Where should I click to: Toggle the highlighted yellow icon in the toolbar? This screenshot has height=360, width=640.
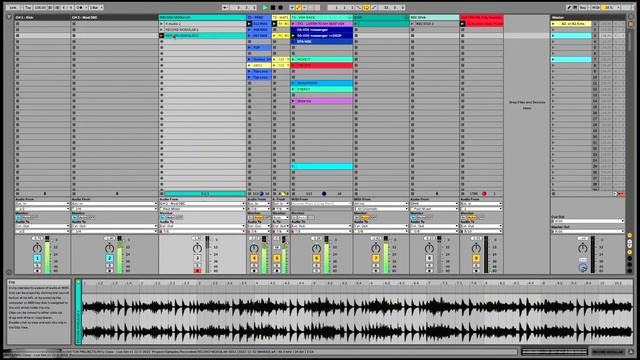(299, 7)
